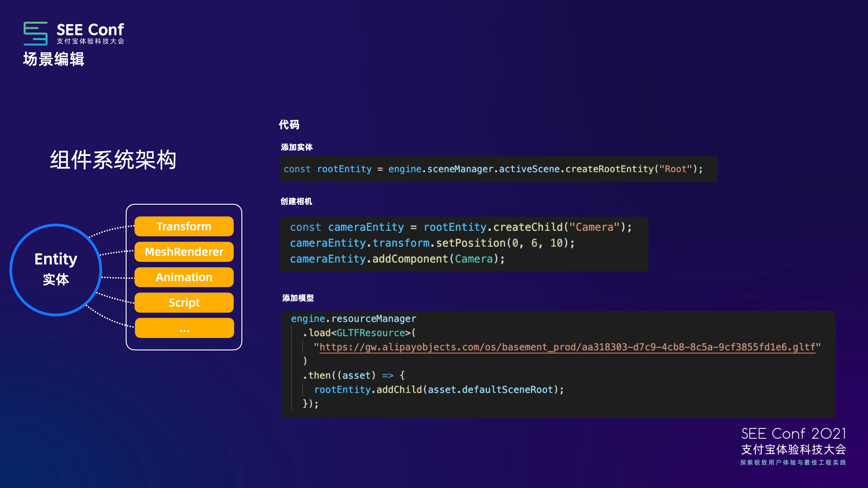Click the 添加模型 label
Screen dimensions: 868x488
(298, 298)
